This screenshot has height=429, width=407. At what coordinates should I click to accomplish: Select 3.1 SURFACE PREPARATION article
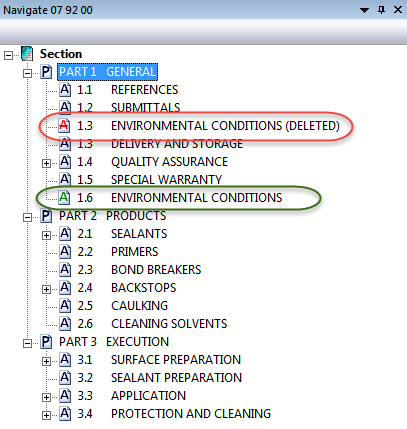coord(159,360)
